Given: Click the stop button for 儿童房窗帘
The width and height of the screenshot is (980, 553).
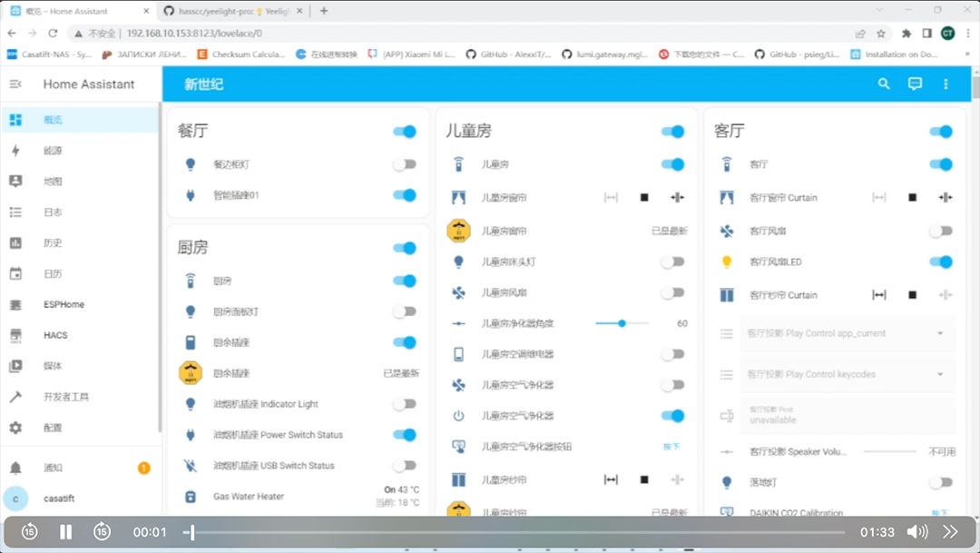Looking at the screenshot, I should pos(644,197).
